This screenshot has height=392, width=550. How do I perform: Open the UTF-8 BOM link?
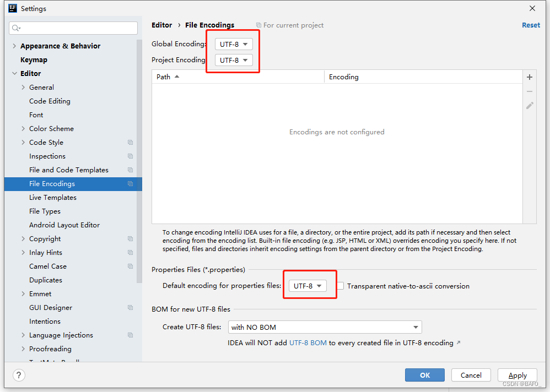[308, 343]
